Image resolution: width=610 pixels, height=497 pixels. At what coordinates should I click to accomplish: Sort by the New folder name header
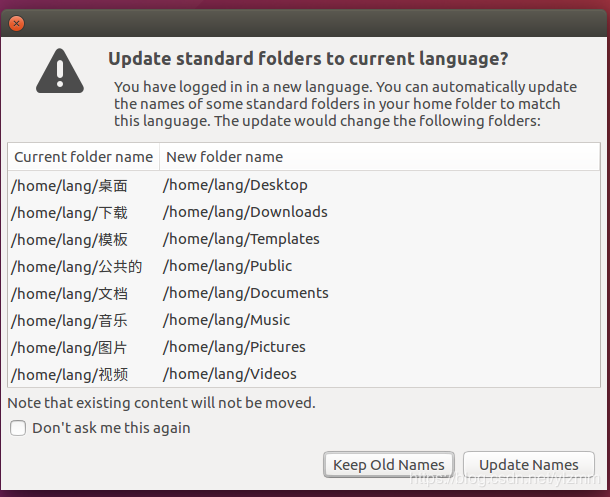224,157
